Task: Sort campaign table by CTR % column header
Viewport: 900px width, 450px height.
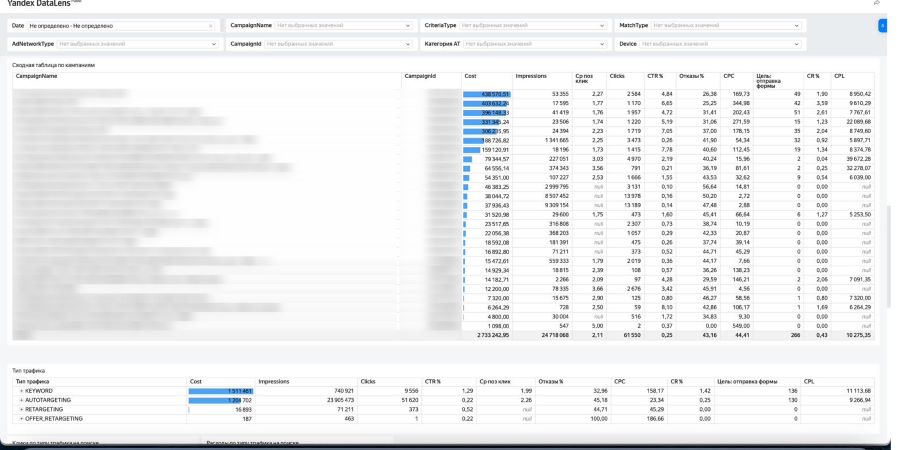Action: pyautogui.click(x=655, y=76)
